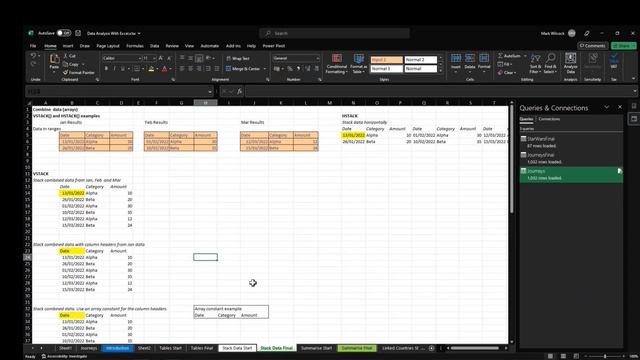This screenshot has height=360, width=640.
Task: Toggle Wrap Text
Action: tap(238, 58)
